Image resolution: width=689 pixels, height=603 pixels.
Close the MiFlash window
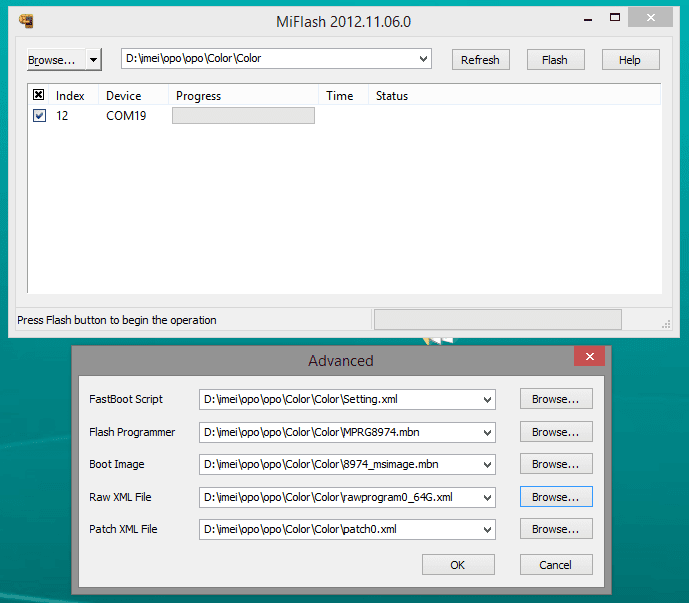[651, 18]
